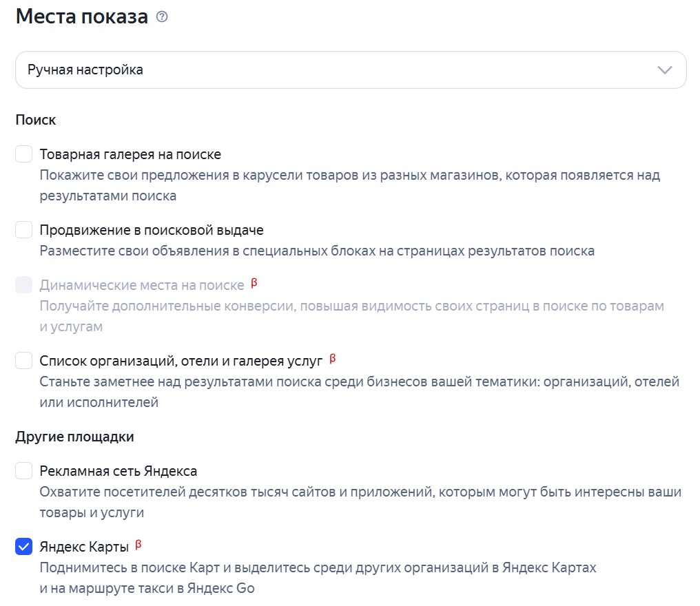
Task: Click the Другие площадки section heading
Action: click(74, 437)
